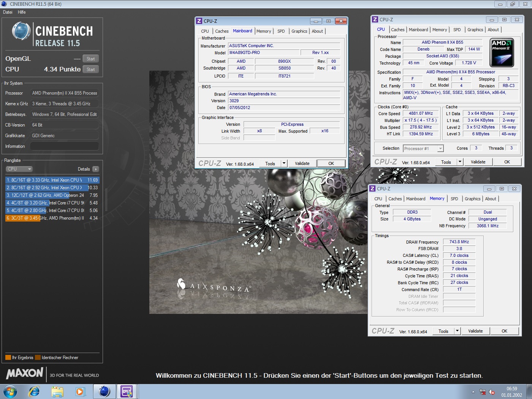Viewport: 532px width, 399px height.
Task: Click CPU-Z Memory window title icon
Action: (372, 188)
